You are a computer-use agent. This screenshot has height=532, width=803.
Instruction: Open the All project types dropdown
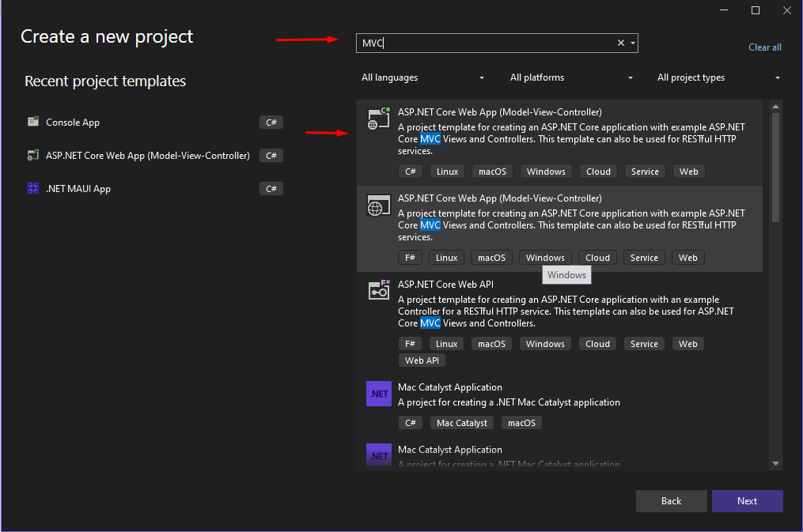pos(718,77)
